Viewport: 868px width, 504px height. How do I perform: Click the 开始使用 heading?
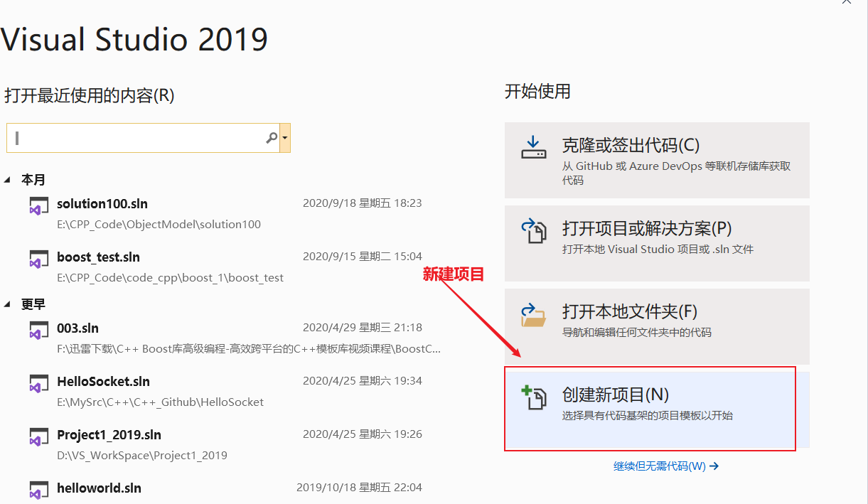(537, 91)
